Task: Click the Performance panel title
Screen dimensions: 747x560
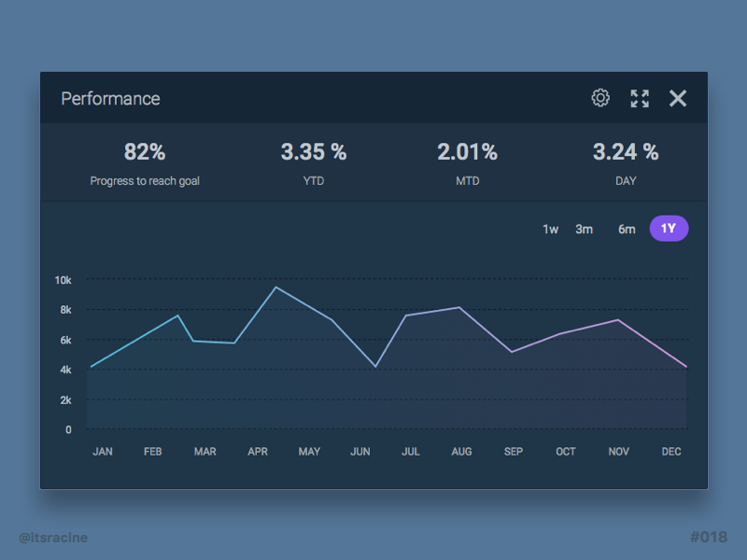Action: tap(110, 99)
